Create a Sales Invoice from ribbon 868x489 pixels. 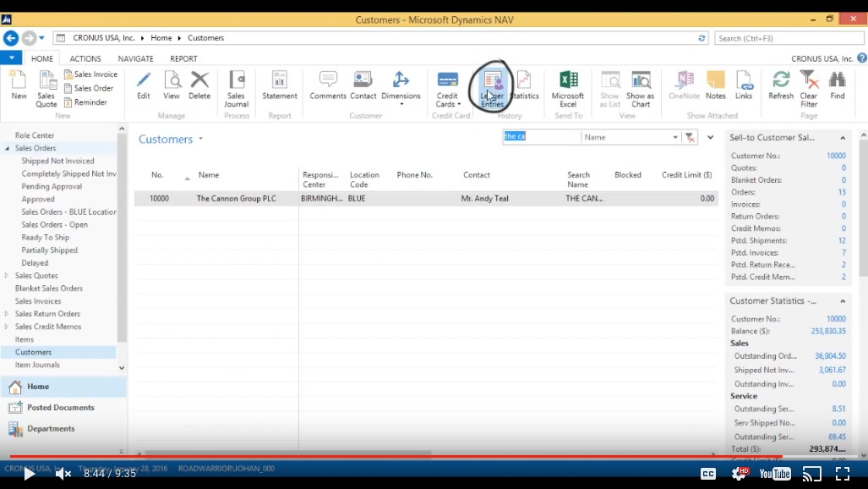(x=90, y=74)
